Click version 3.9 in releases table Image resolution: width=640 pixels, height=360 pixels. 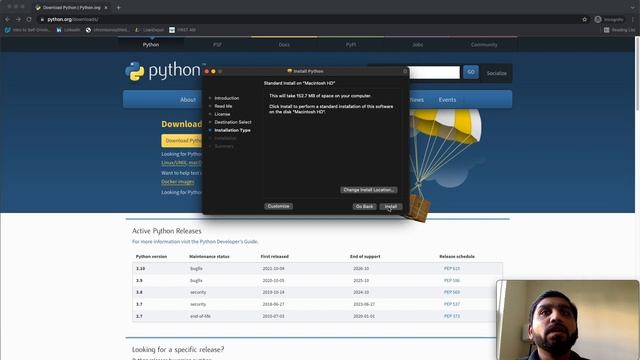tap(139, 280)
